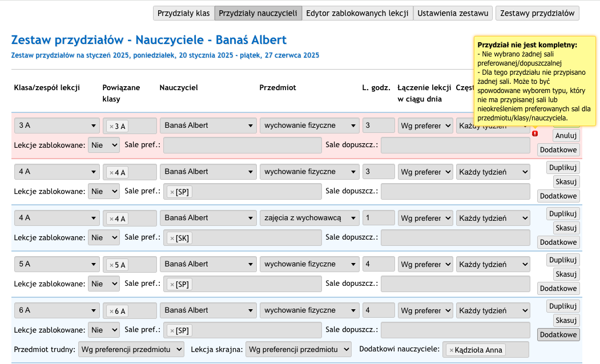Duplicate the 5 A assignment
The image size is (600, 364).
(563, 260)
